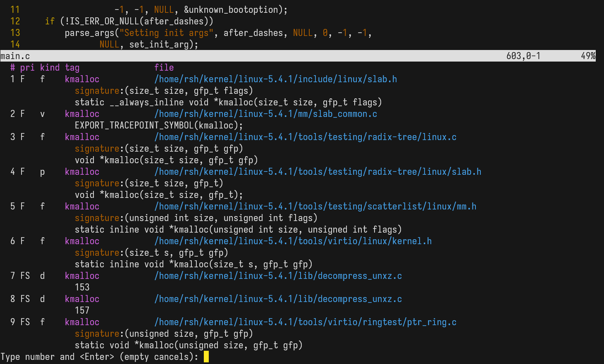Click the radix-tree/linux/slab.h path in entry 4
604x364 pixels.
[318, 171]
